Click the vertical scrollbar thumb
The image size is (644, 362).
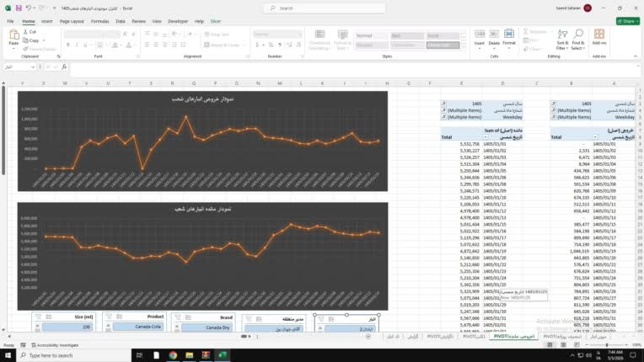(x=3, y=130)
